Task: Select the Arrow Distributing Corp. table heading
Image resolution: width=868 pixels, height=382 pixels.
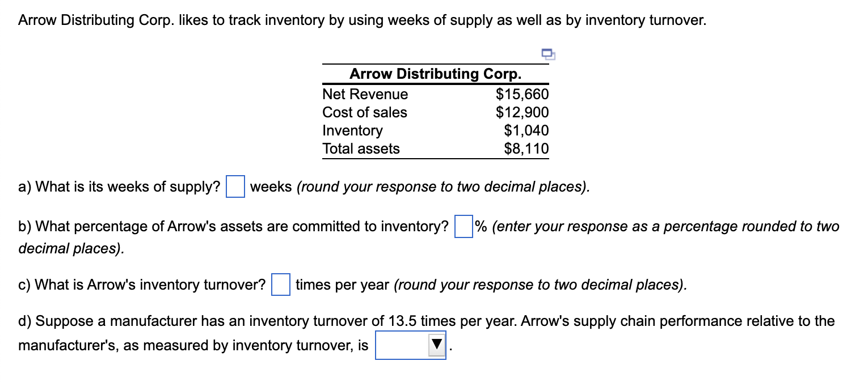Action: pos(435,74)
